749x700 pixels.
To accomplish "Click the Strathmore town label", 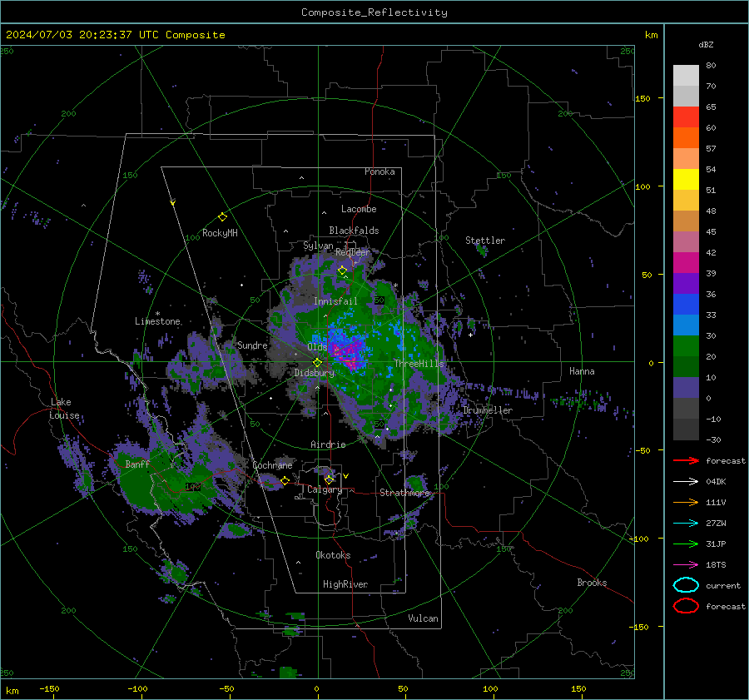I will (405, 493).
